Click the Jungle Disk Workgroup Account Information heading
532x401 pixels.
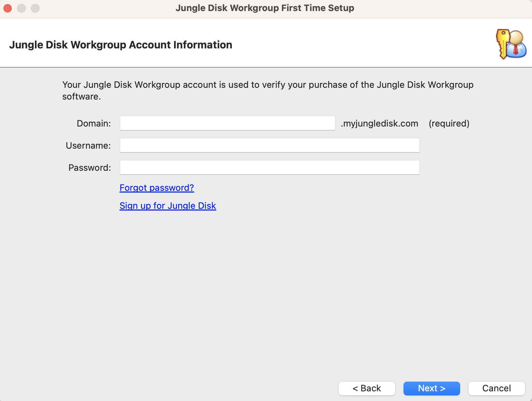121,45
